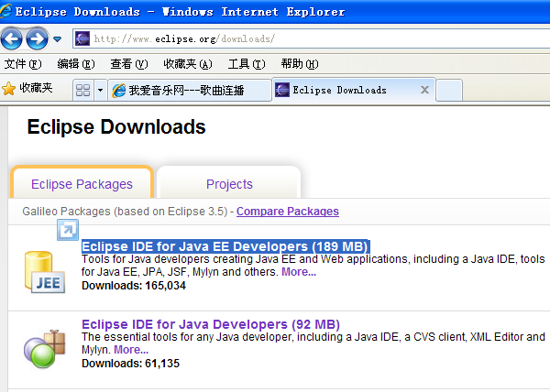Open the 收藏夹 favorites button label

click(36, 88)
